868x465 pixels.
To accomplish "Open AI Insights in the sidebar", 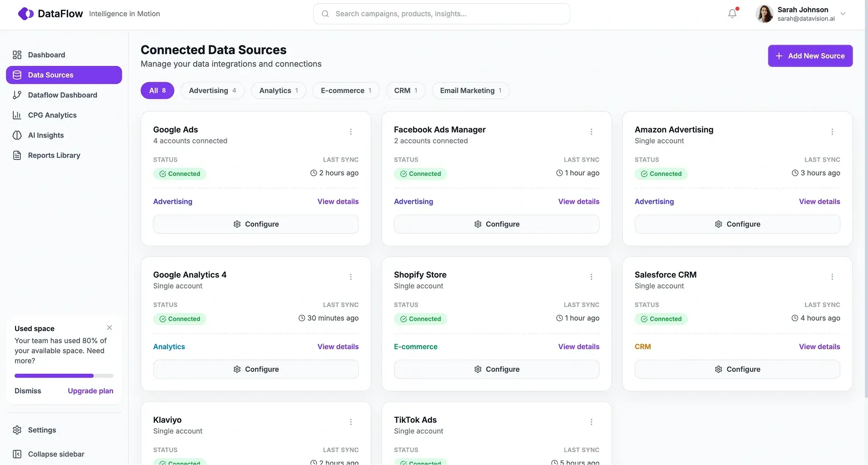I will click(17, 135).
